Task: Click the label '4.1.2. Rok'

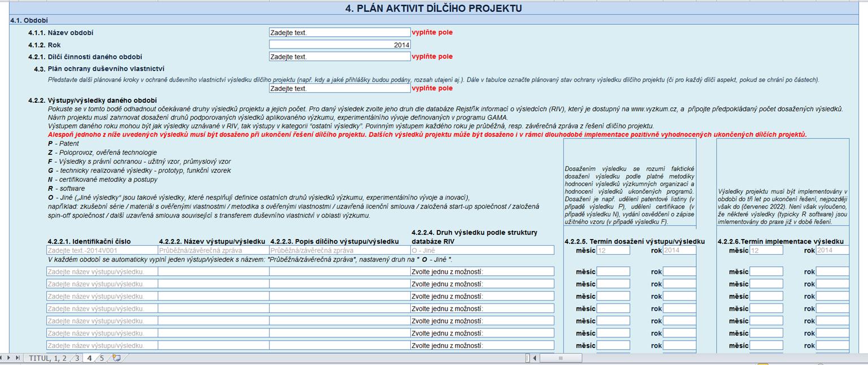Action: [x=45, y=45]
